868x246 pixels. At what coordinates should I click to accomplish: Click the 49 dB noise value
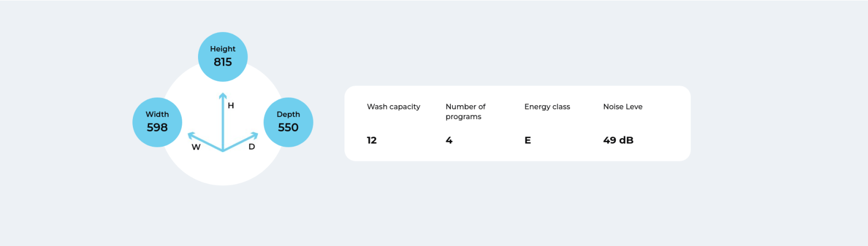[618, 140]
